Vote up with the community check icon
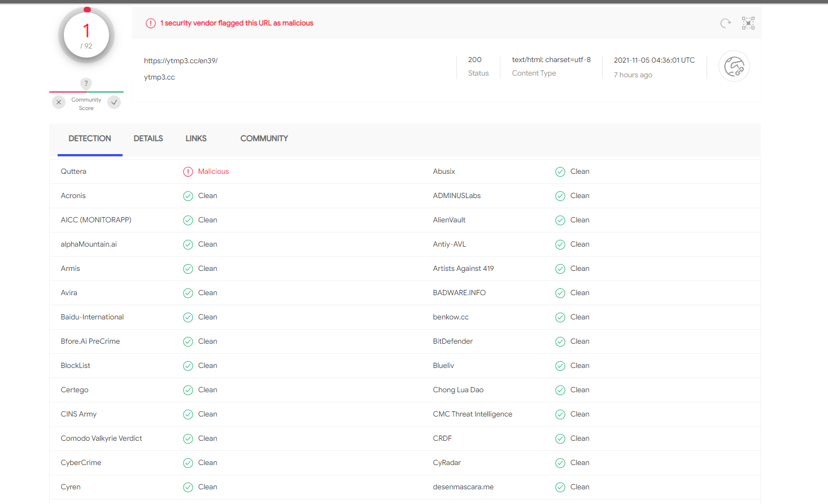The height and width of the screenshot is (504, 828). pos(114,102)
